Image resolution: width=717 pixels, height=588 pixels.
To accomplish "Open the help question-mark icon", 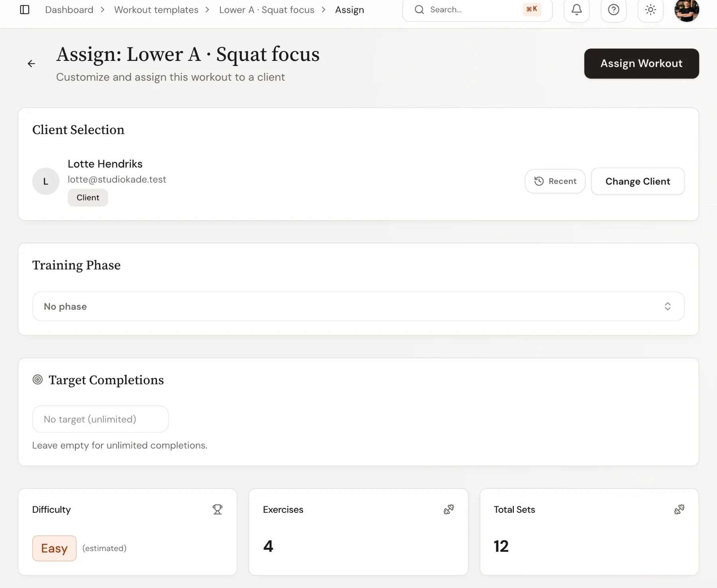I will (x=613, y=10).
